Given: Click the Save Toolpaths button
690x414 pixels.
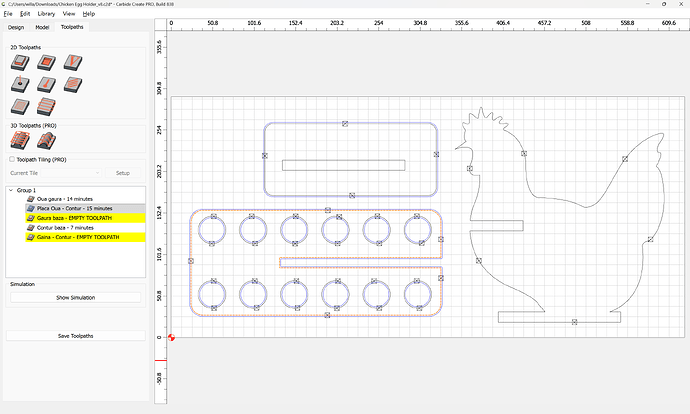Looking at the screenshot, I should point(76,335).
